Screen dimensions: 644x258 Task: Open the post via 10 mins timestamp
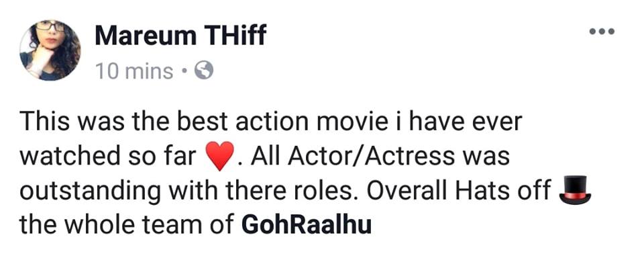coord(134,71)
